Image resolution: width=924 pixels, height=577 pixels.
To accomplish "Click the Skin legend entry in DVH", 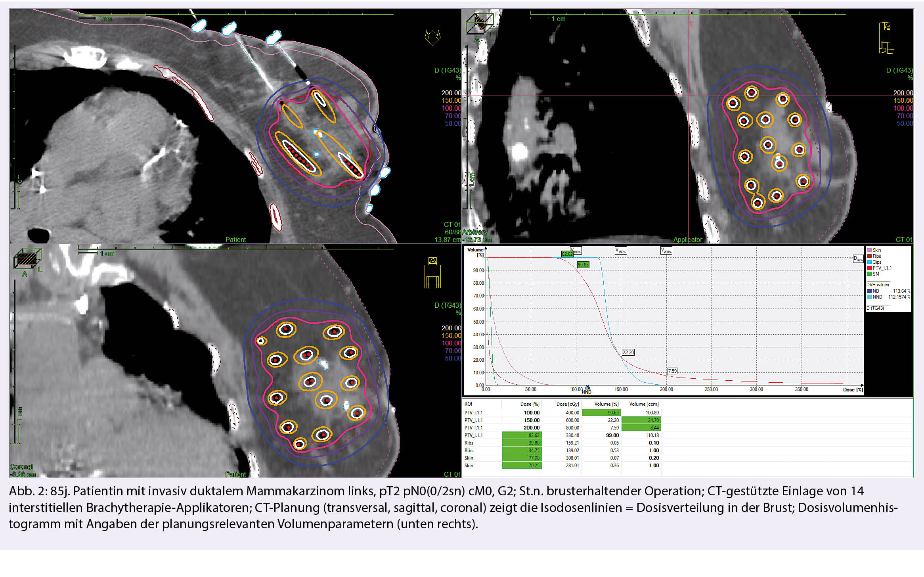I will click(x=876, y=250).
